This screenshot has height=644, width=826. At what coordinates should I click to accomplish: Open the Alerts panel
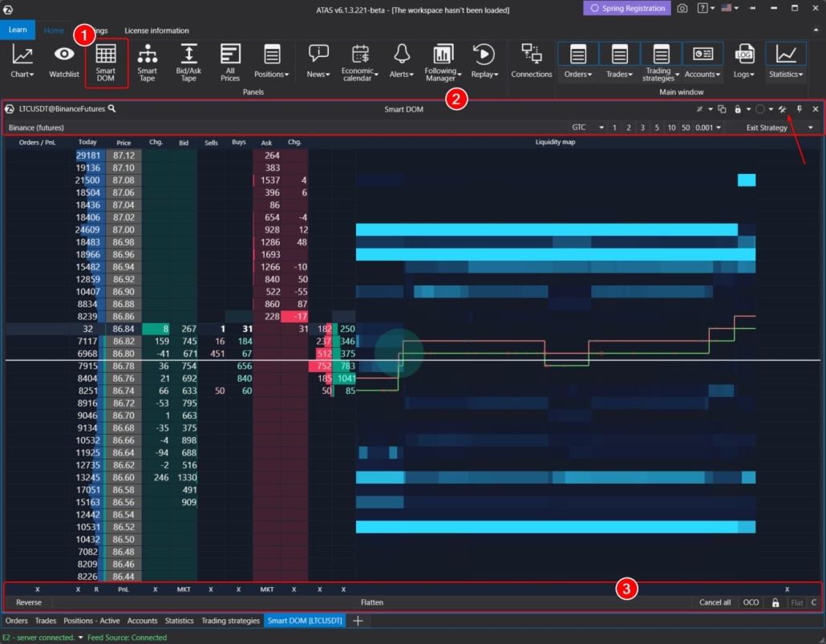[402, 63]
